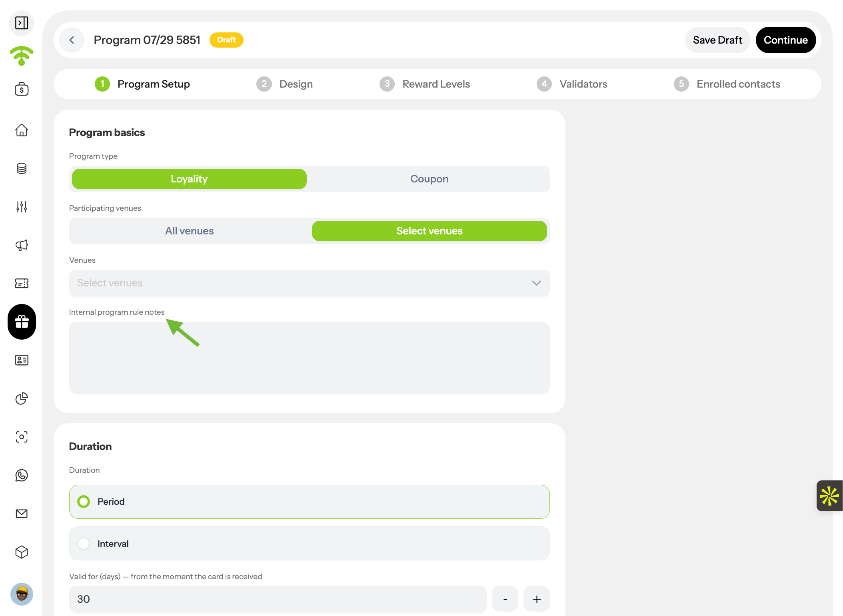Screen dimensions: 843x616
Task: Open the envelope mail icon
Action: click(22, 514)
